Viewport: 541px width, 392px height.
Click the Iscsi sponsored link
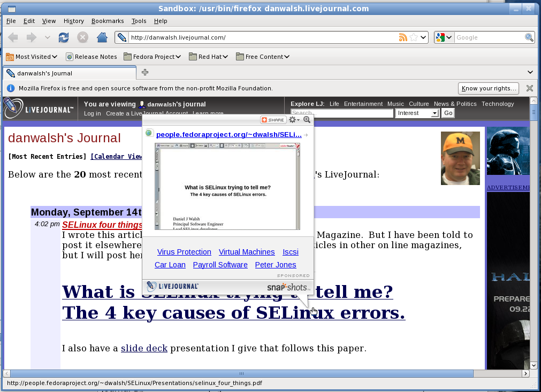[291, 252]
